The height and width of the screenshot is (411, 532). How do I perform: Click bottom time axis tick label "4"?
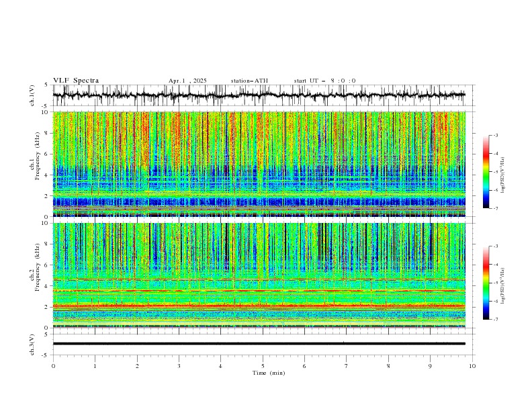(220, 366)
